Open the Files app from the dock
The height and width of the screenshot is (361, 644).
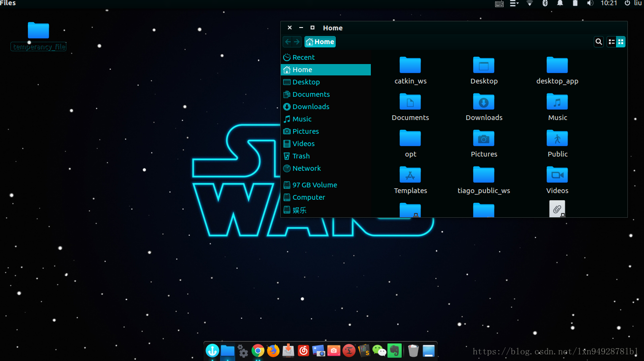[228, 351]
